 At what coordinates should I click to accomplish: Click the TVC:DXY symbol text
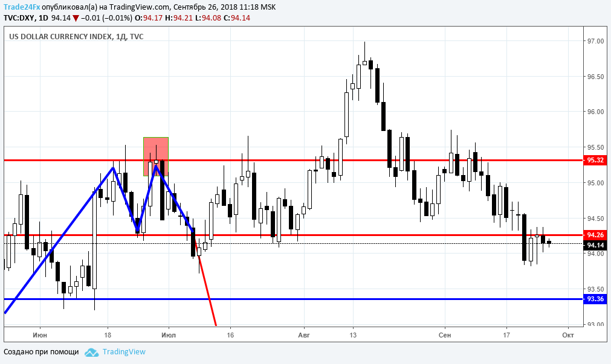(x=19, y=18)
